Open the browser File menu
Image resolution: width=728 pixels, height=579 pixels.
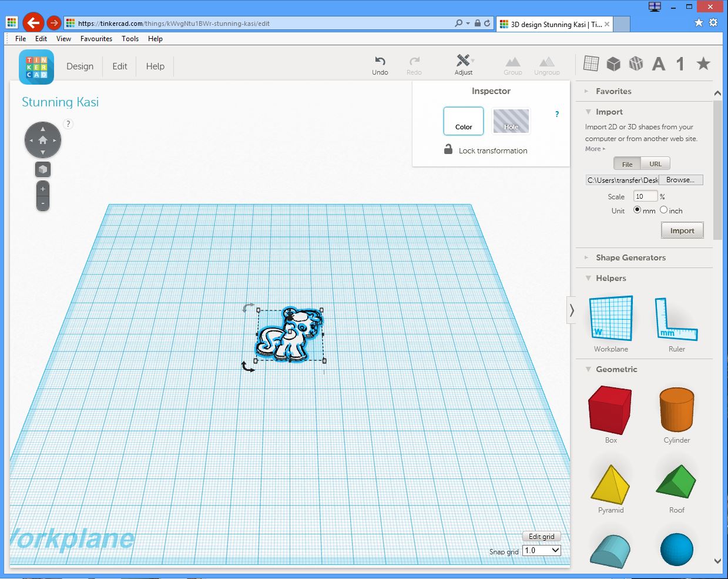click(x=21, y=39)
